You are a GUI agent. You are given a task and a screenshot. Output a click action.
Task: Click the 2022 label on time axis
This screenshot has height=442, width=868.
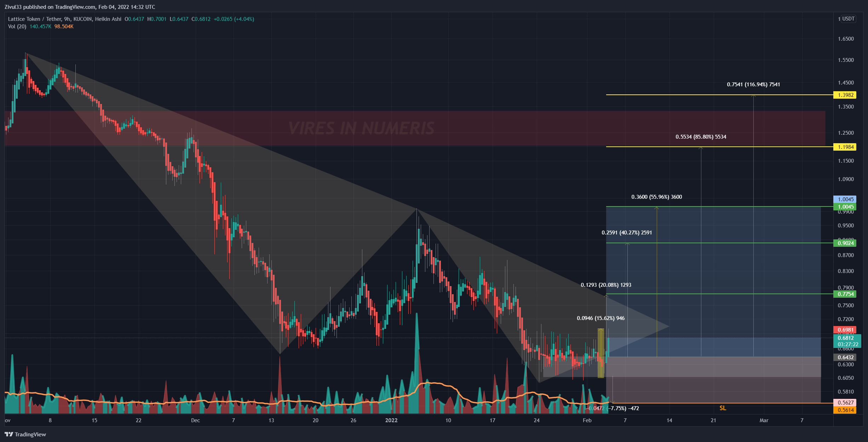(391, 420)
